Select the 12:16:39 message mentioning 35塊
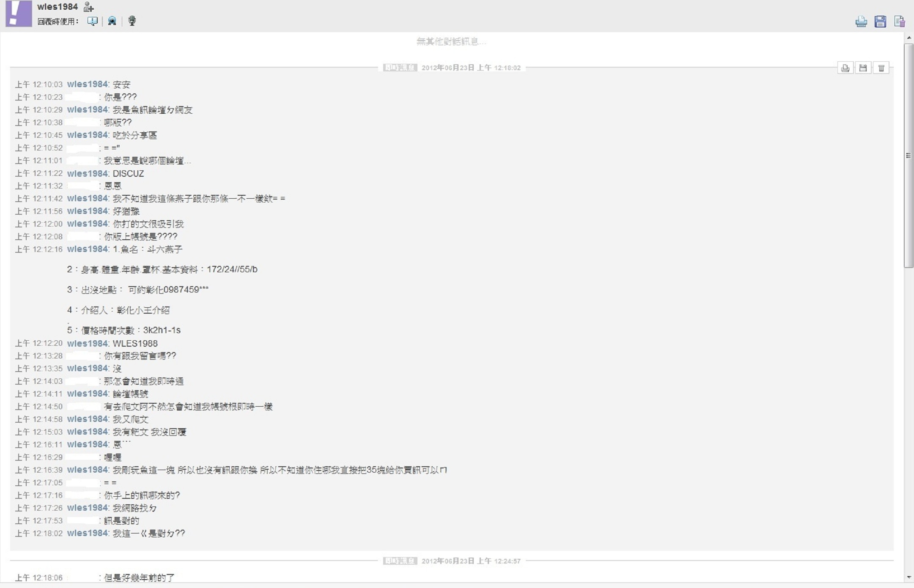The image size is (914, 588). click(x=280, y=470)
